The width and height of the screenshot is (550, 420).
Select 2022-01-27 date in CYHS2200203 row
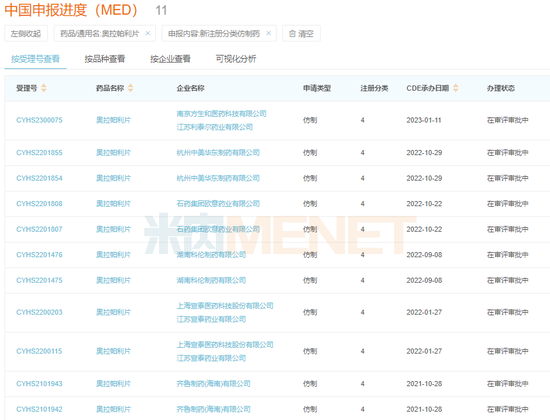coord(424,312)
